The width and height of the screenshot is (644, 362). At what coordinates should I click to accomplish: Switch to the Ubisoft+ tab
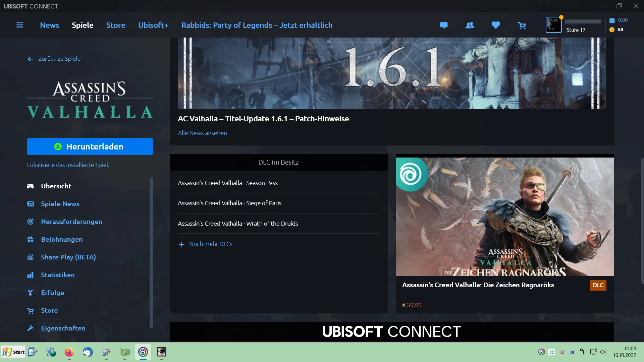point(153,25)
